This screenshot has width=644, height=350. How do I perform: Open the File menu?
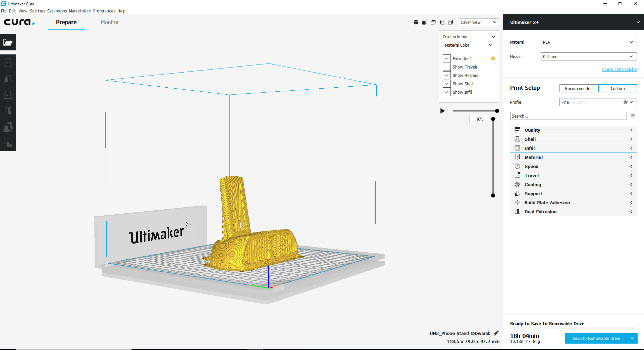(4, 11)
